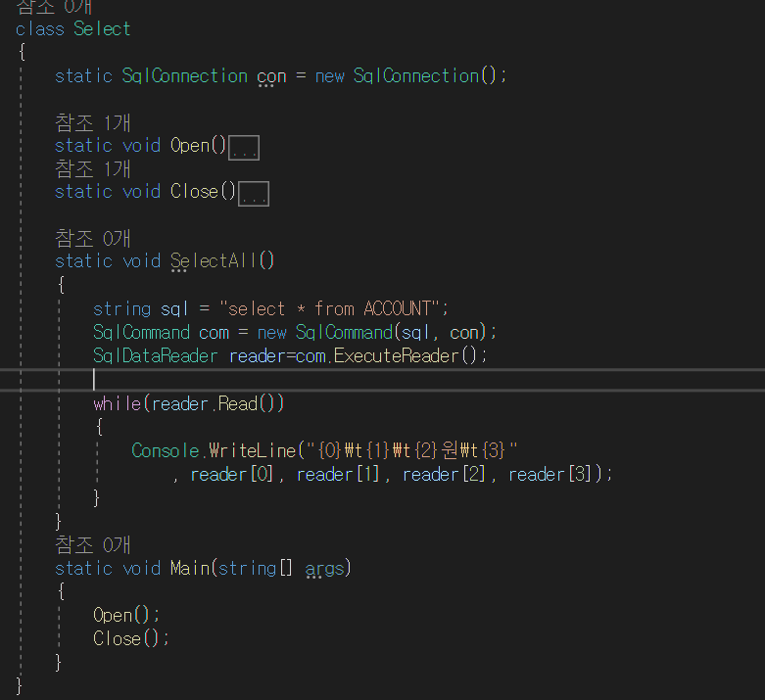
Task: Open CodeLens '참조 0개' above SelectAll()
Action: point(93,238)
